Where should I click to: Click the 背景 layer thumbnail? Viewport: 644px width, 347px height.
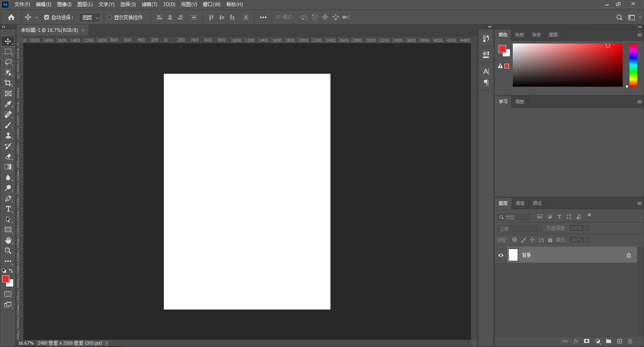pyautogui.click(x=513, y=255)
